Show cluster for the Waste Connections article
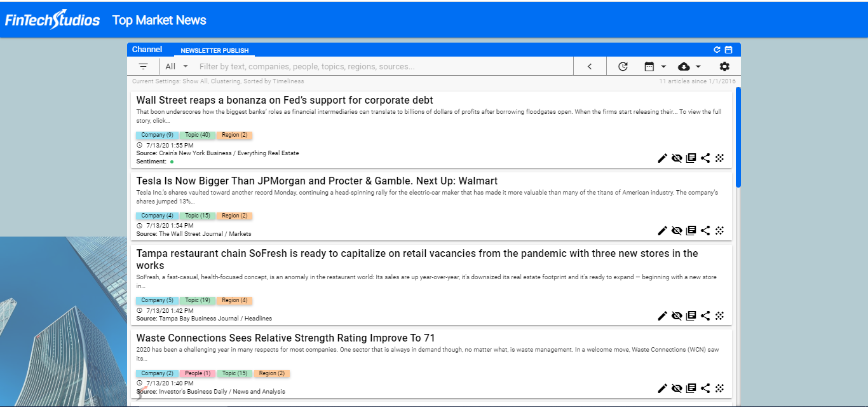The height and width of the screenshot is (407, 868). [719, 389]
